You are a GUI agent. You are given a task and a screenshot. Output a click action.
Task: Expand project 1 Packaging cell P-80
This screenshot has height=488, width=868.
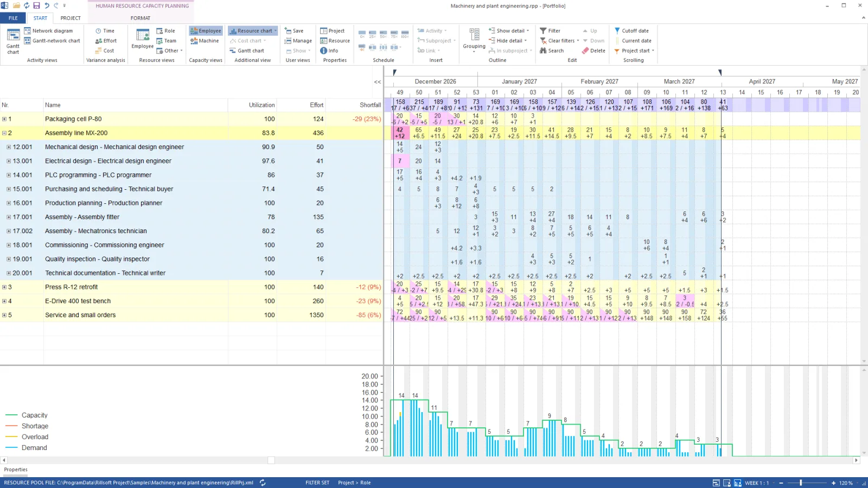(x=4, y=119)
